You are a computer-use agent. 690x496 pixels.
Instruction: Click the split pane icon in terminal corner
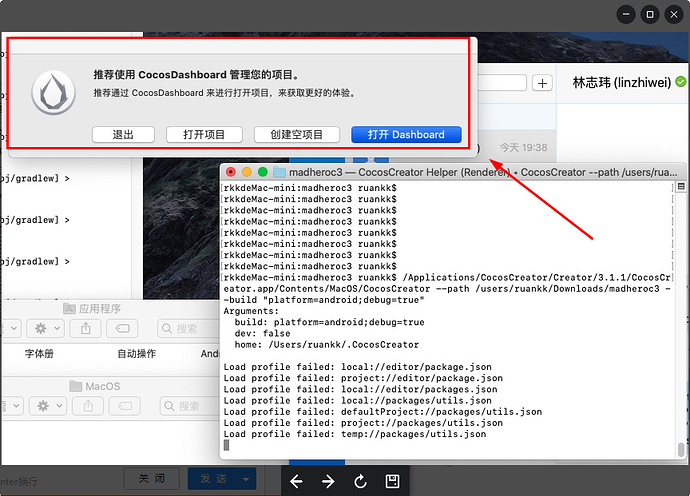681,186
